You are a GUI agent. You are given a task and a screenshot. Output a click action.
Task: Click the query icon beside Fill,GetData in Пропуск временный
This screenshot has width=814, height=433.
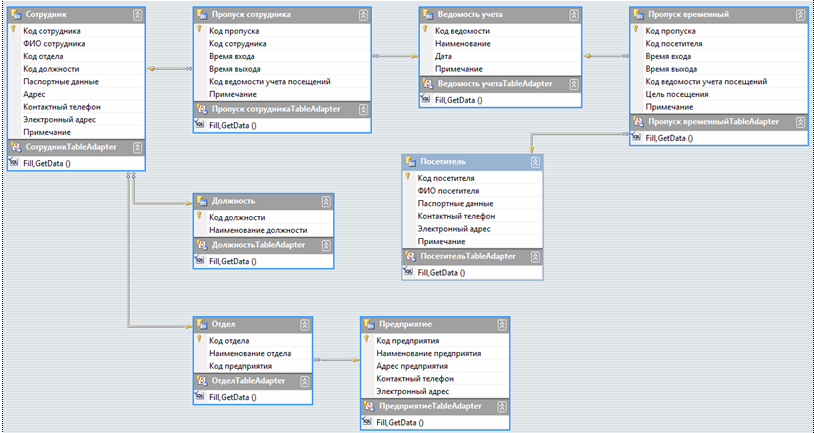636,138
